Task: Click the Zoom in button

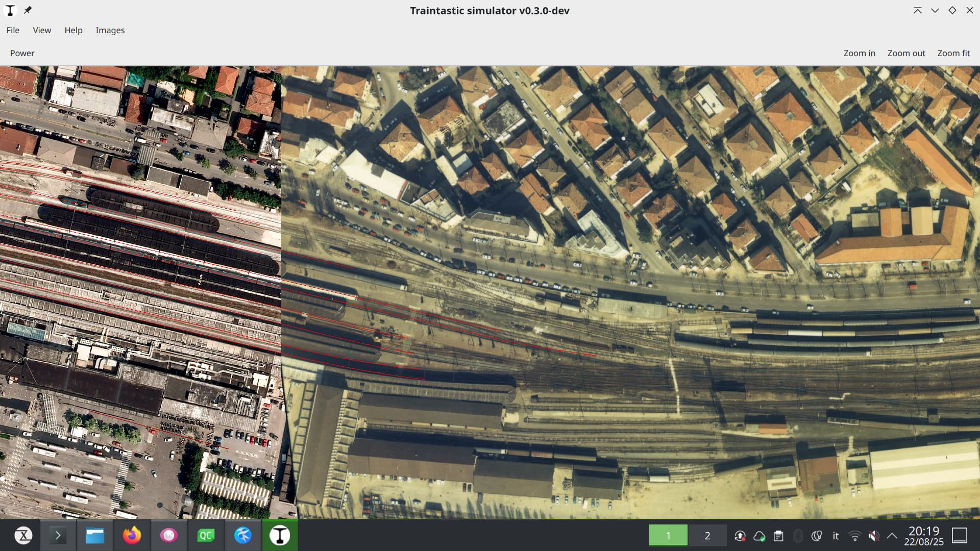Action: [x=859, y=53]
